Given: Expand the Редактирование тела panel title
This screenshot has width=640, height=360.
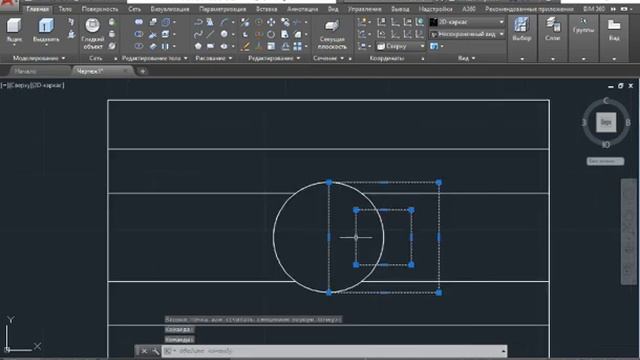Looking at the screenshot, I should tap(154, 58).
